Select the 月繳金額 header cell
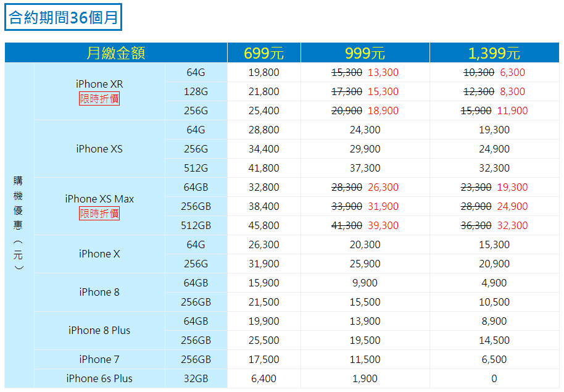The image size is (564, 392). (116, 53)
